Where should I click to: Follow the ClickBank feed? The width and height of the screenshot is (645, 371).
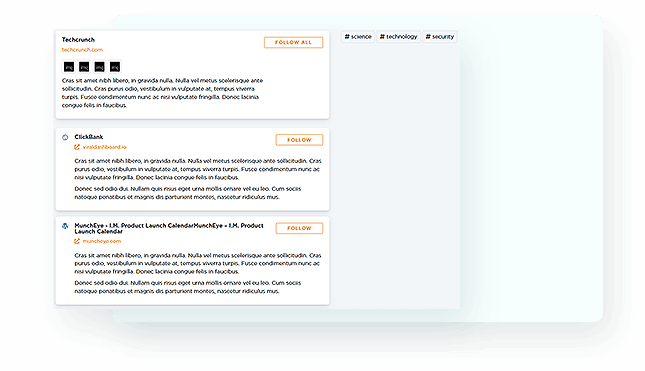click(x=299, y=140)
